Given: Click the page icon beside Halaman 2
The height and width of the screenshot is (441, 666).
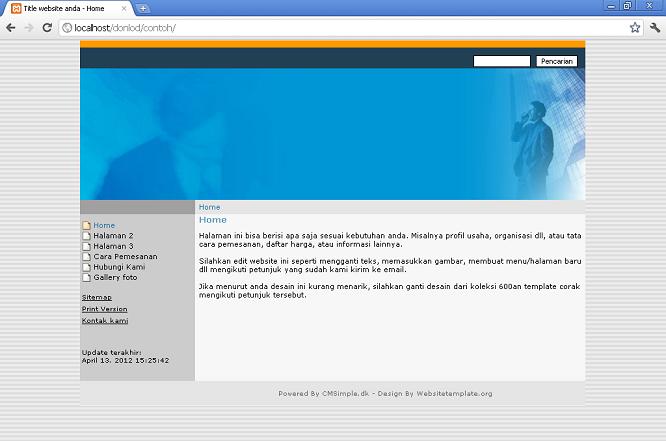Looking at the screenshot, I should click(x=87, y=235).
